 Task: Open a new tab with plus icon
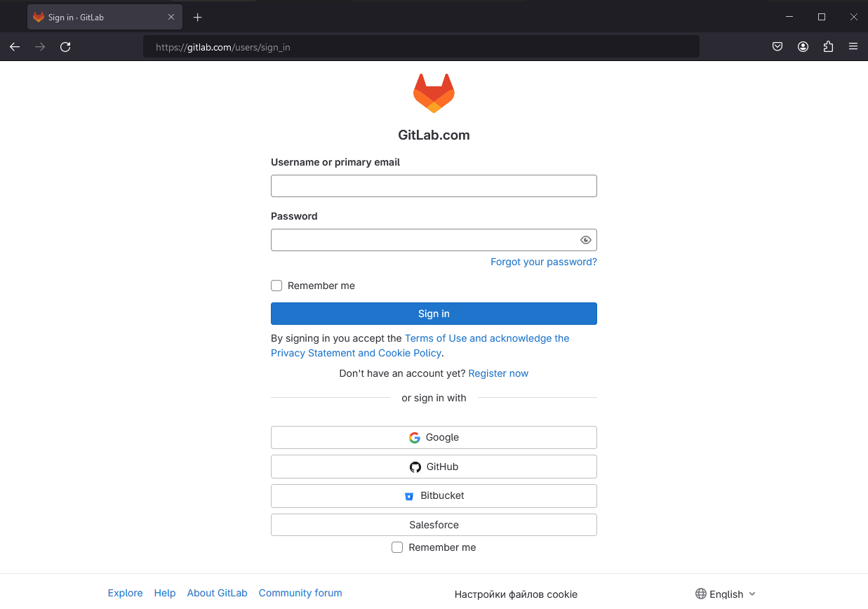point(198,18)
